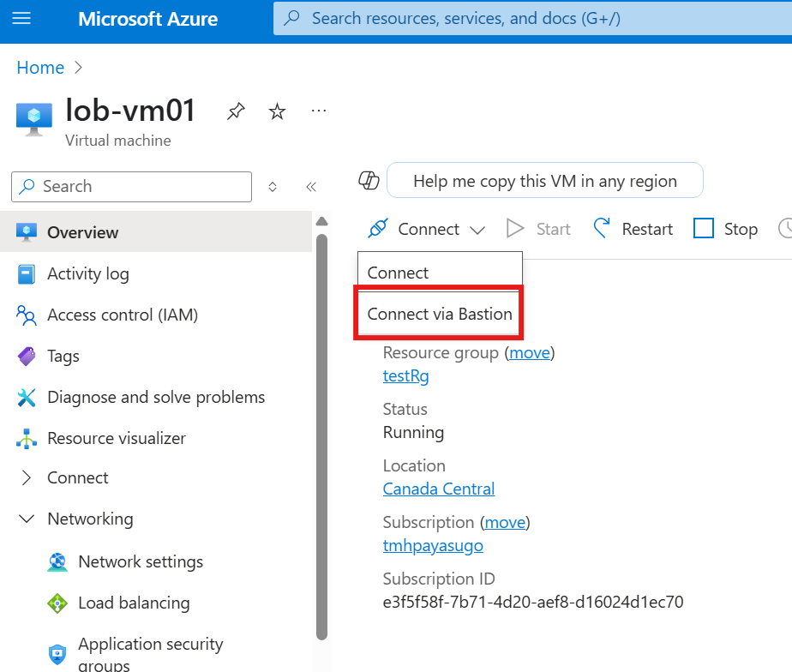Open the Azure portal hamburger menu

pyautogui.click(x=21, y=19)
